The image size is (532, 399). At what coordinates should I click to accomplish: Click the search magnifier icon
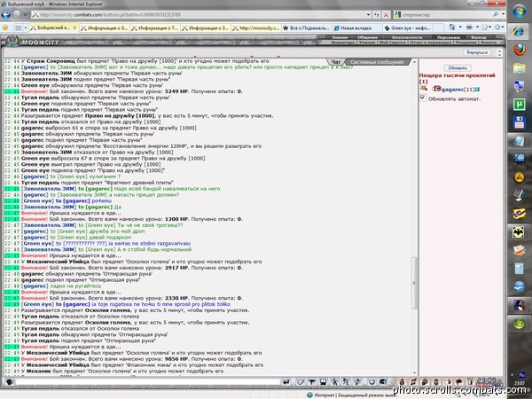point(496,14)
